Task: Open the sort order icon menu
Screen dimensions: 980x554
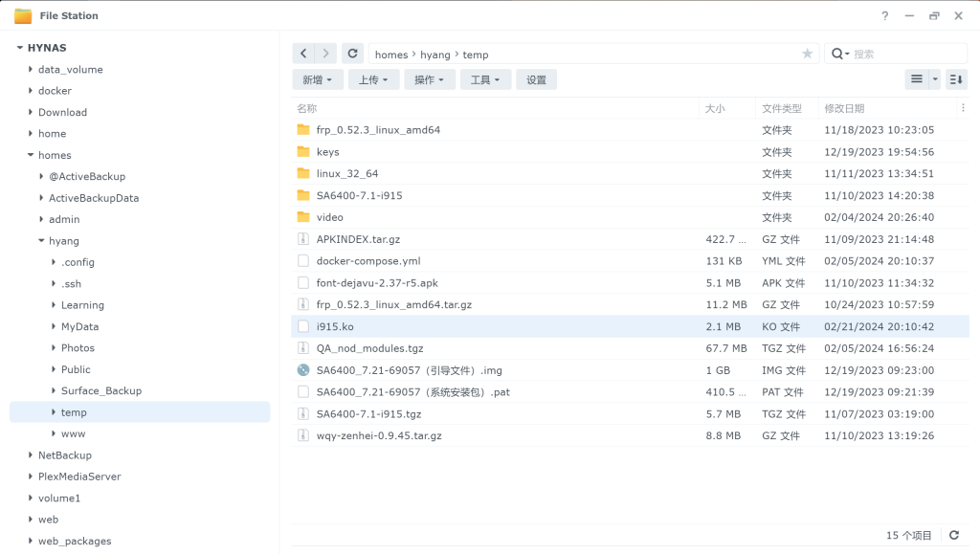Action: tap(956, 79)
